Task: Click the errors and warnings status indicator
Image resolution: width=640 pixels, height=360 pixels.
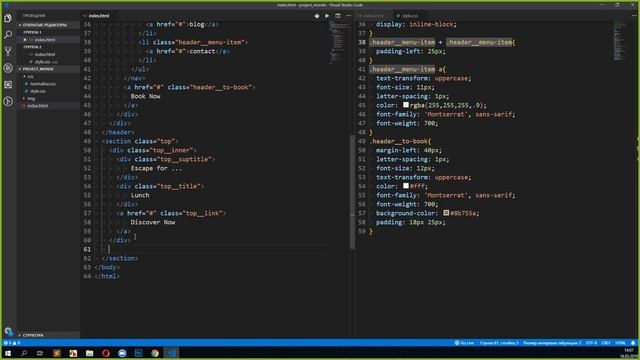Action: (x=12, y=343)
